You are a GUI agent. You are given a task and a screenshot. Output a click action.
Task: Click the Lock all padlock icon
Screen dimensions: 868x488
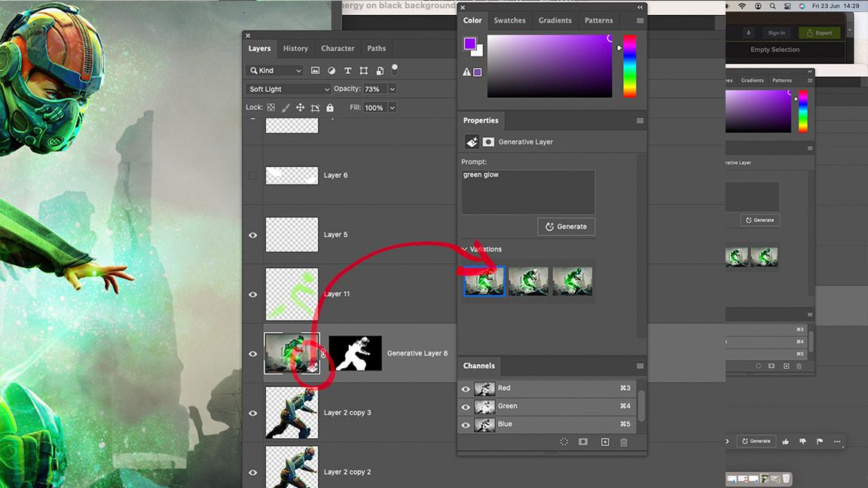tap(330, 107)
